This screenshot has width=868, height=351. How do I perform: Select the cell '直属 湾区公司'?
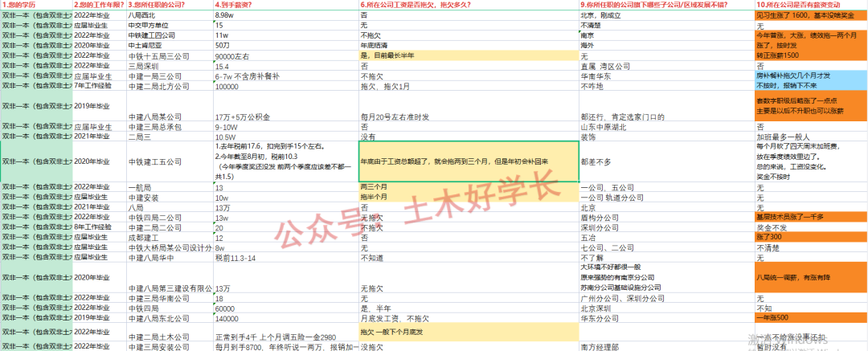click(x=666, y=66)
